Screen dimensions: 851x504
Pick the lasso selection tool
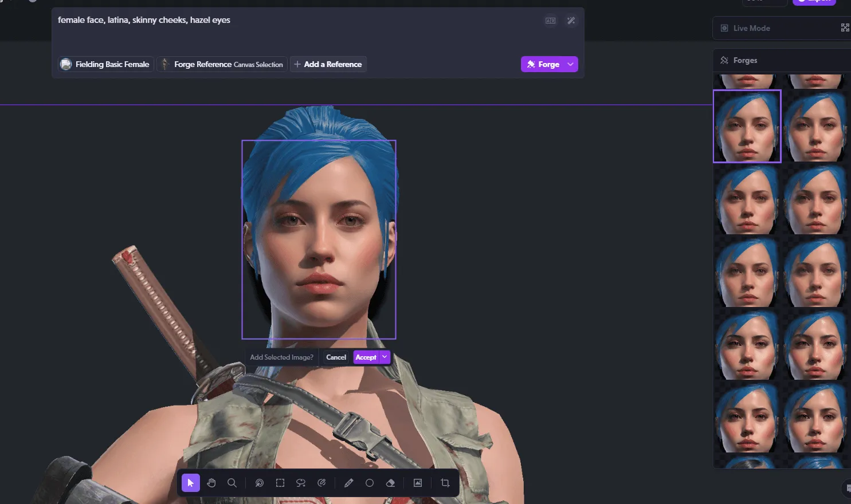point(301,483)
